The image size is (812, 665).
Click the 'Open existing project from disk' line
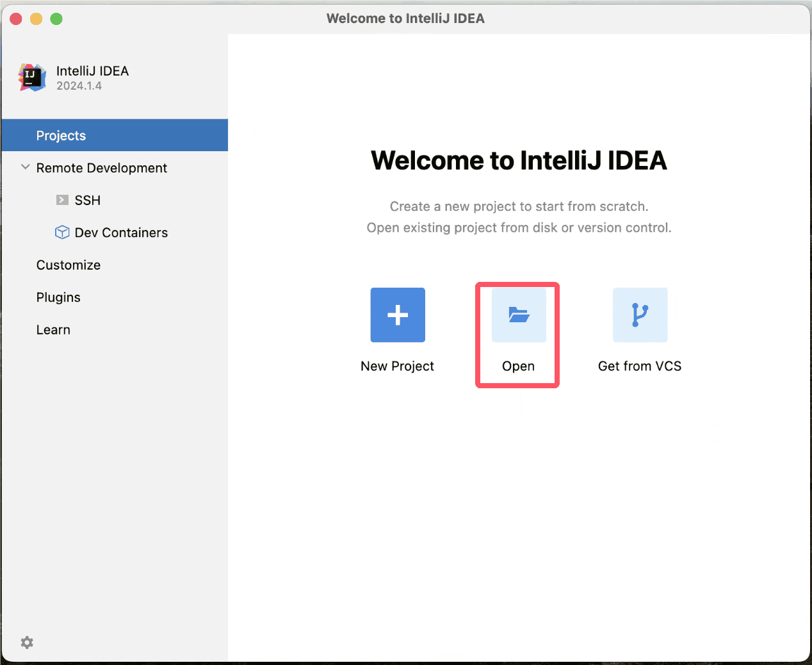coord(519,227)
